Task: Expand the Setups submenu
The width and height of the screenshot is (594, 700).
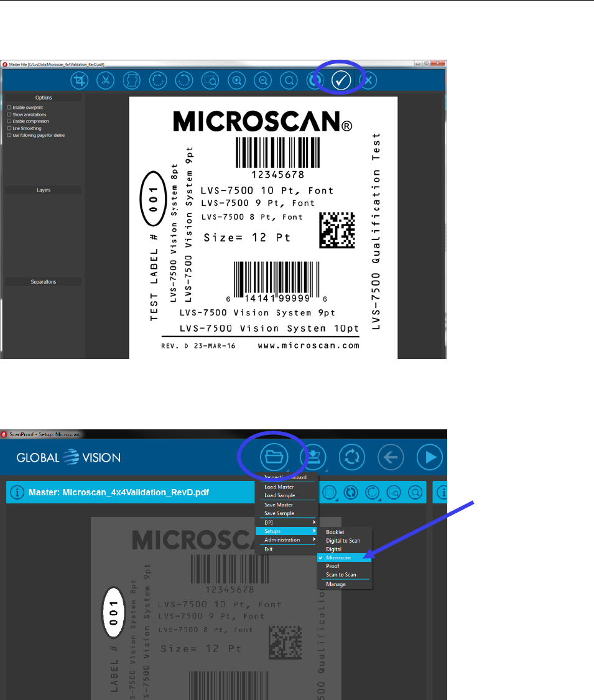Action: (286, 531)
